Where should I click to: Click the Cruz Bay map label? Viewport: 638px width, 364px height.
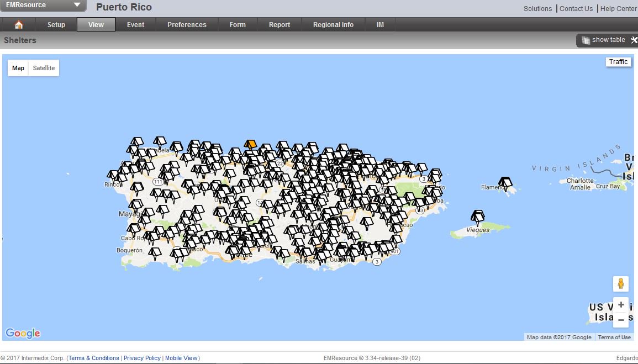click(x=608, y=186)
